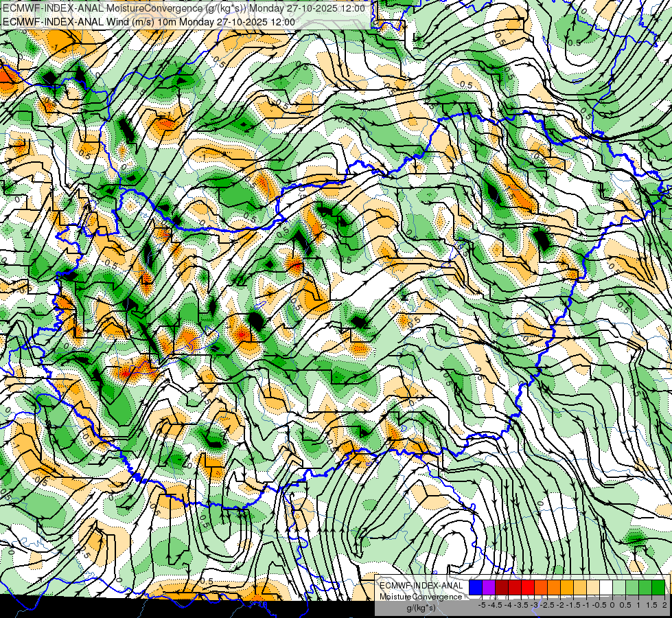Click the palest green swatch between 0 and 0.5
The image size is (672, 618).
pos(619,587)
